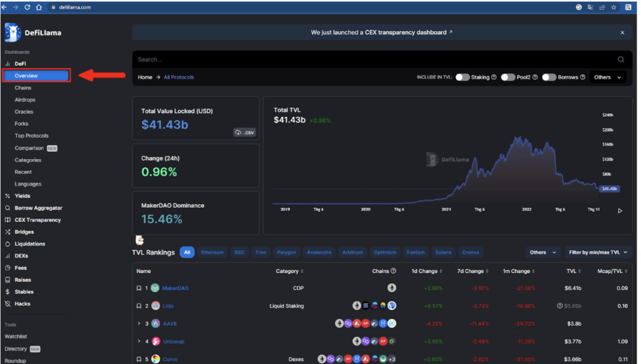Sort the table by 7d Change
Viewport: 641px width, 364px height.
[x=473, y=271]
